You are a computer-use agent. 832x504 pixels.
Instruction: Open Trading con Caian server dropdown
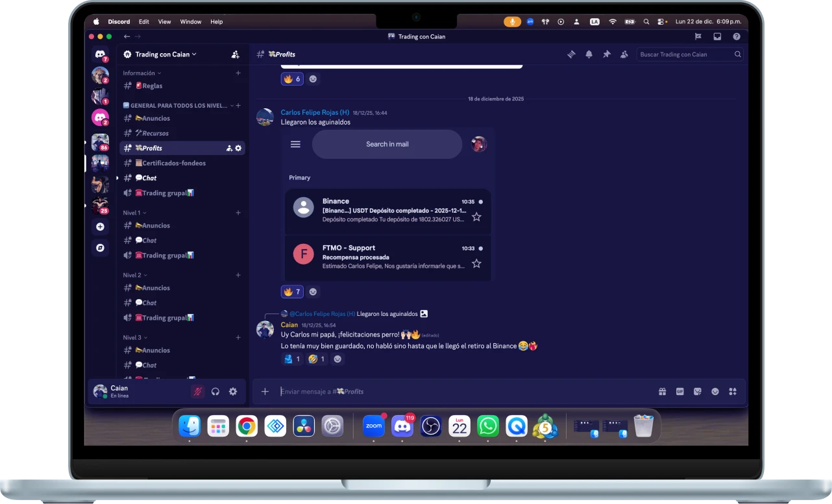(165, 54)
